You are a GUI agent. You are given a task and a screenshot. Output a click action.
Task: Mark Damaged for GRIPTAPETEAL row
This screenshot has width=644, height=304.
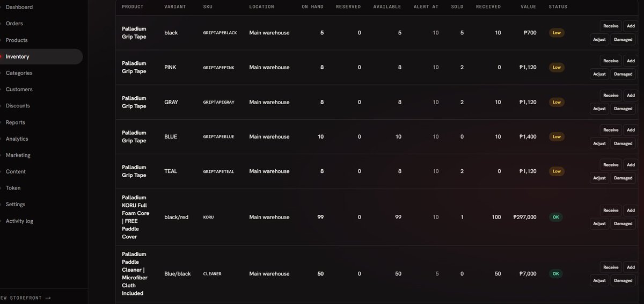623,178
